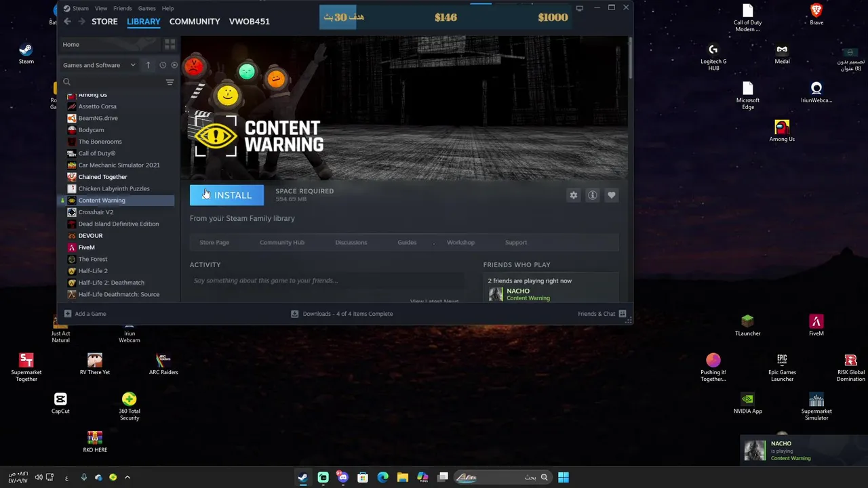Switch library to grid collections view
This screenshot has height=488, width=868.
(170, 45)
